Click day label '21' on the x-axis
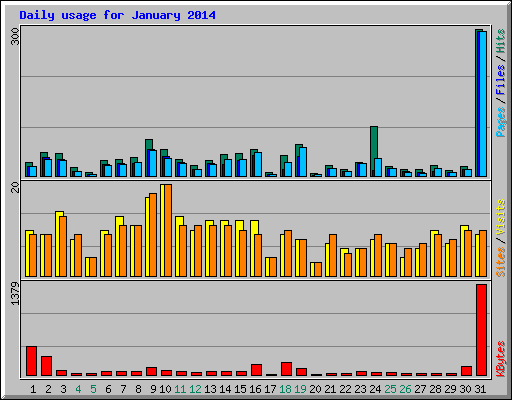 pos(330,389)
